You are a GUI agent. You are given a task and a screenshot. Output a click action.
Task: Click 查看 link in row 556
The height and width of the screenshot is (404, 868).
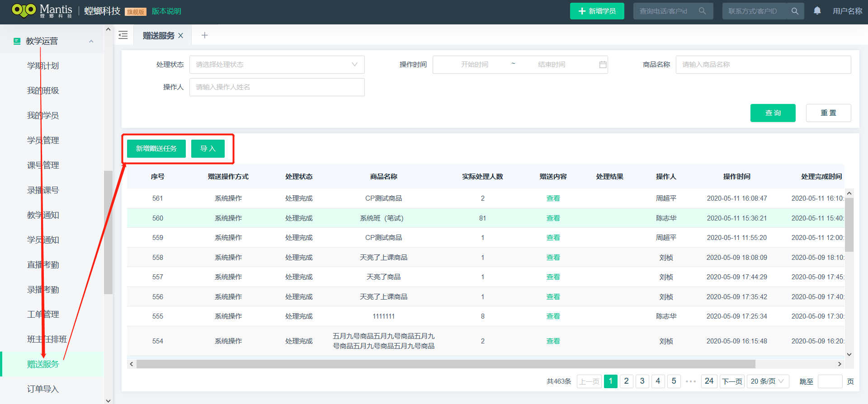553,297
